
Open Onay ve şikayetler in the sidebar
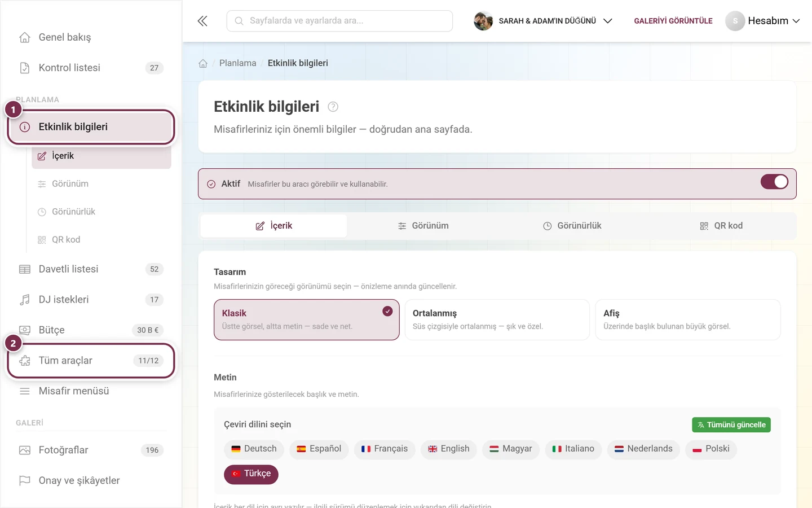tap(91, 480)
